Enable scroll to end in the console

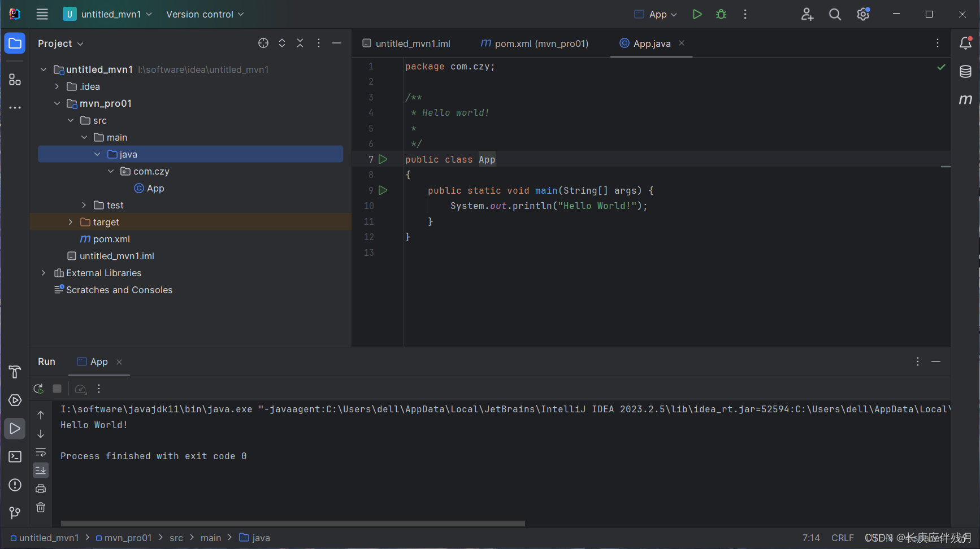tap(40, 470)
